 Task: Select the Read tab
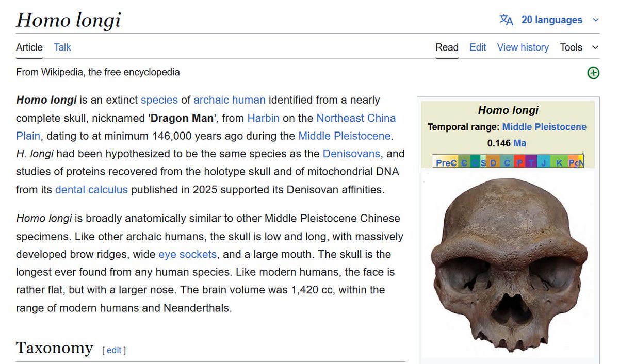pos(447,47)
